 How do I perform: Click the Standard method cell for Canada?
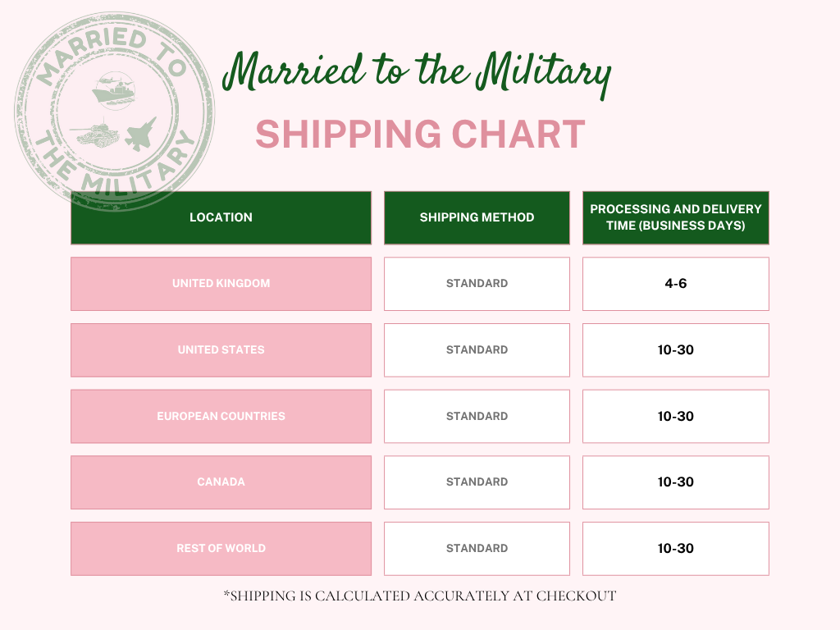477,482
